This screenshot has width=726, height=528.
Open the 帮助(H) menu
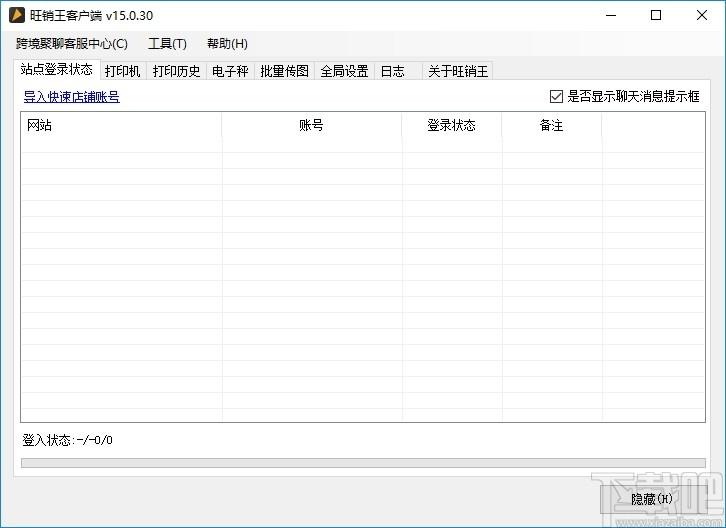[227, 44]
